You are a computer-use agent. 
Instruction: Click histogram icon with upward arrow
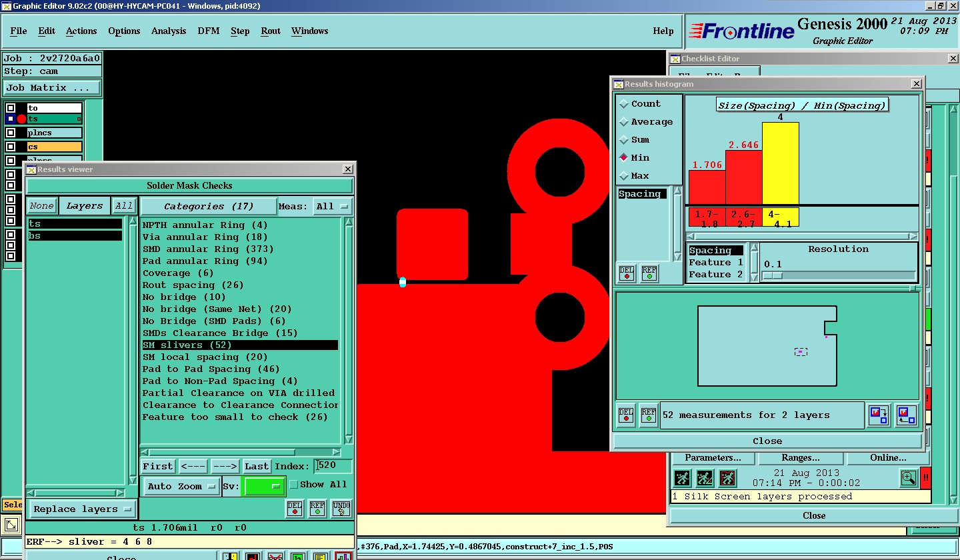tap(907, 415)
